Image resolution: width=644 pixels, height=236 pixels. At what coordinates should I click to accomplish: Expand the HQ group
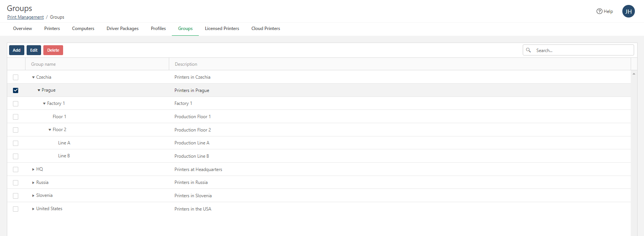point(33,169)
